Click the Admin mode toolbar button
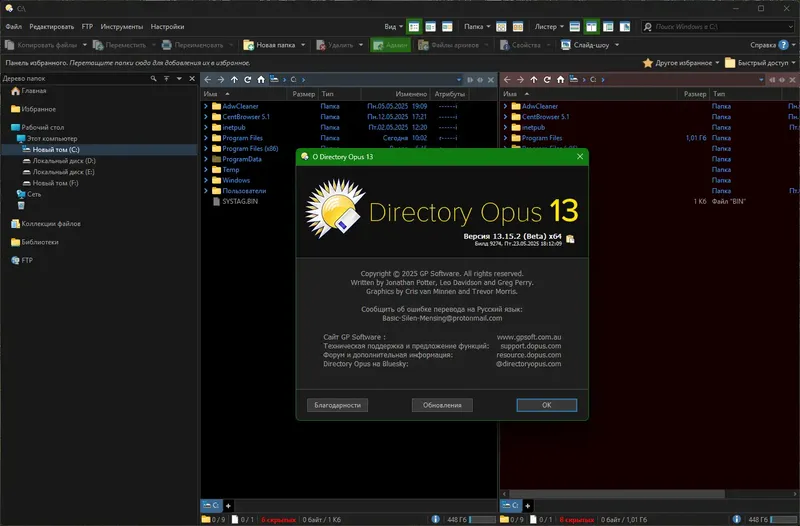 point(390,45)
